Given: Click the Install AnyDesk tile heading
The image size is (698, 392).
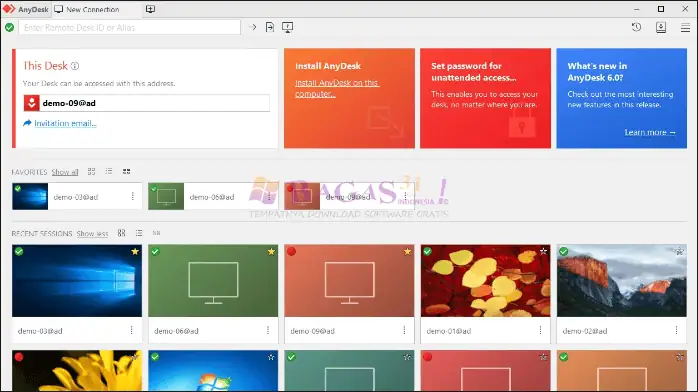Looking at the screenshot, I should (x=328, y=66).
